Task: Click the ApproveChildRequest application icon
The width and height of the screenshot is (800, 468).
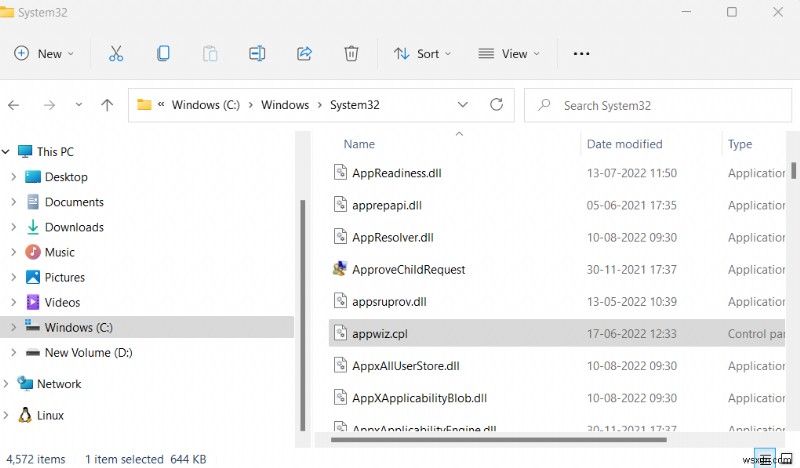Action: click(x=340, y=268)
